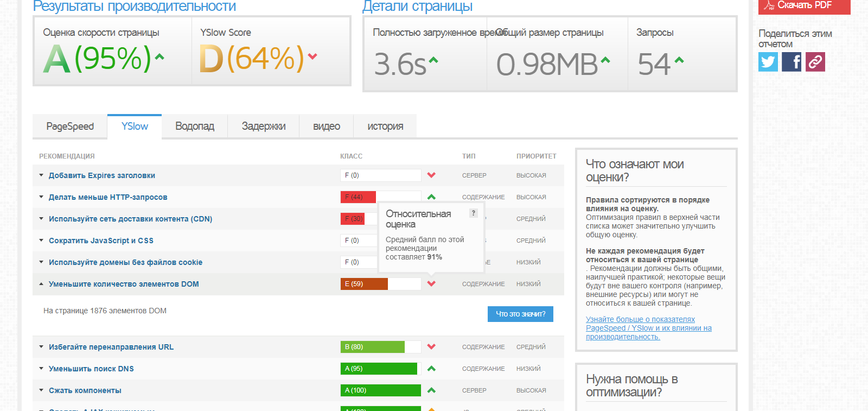Screen dimensions: 868x411
Task: Open the Задержки tab
Action: click(x=264, y=127)
